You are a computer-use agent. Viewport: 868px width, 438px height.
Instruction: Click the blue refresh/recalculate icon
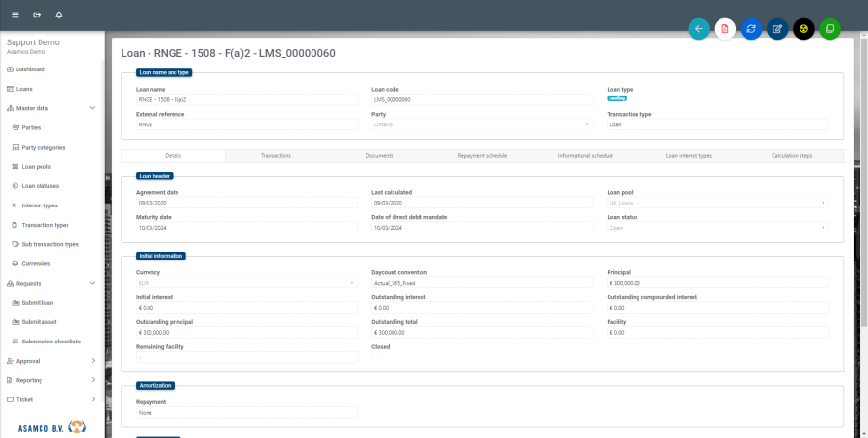click(x=751, y=29)
